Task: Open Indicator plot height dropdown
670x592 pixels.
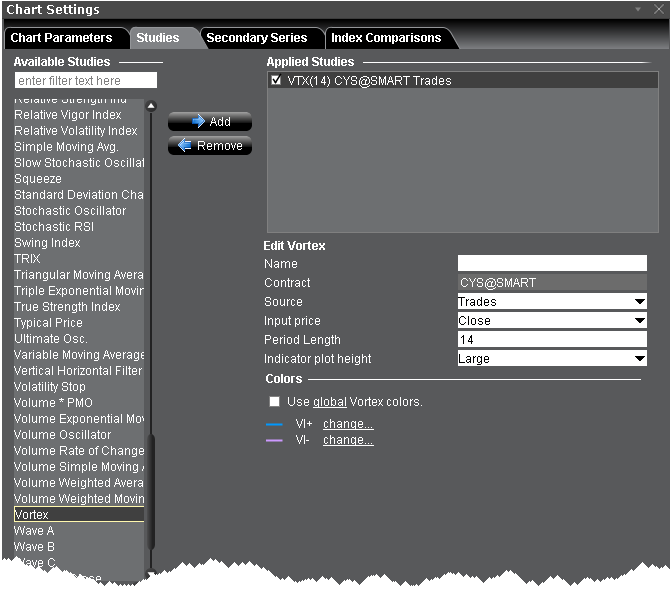Action: (x=552, y=359)
